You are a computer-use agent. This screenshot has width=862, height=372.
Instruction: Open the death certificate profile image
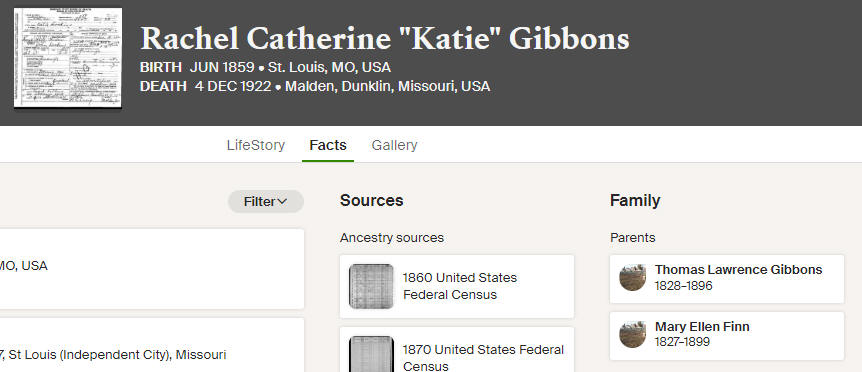click(68, 58)
